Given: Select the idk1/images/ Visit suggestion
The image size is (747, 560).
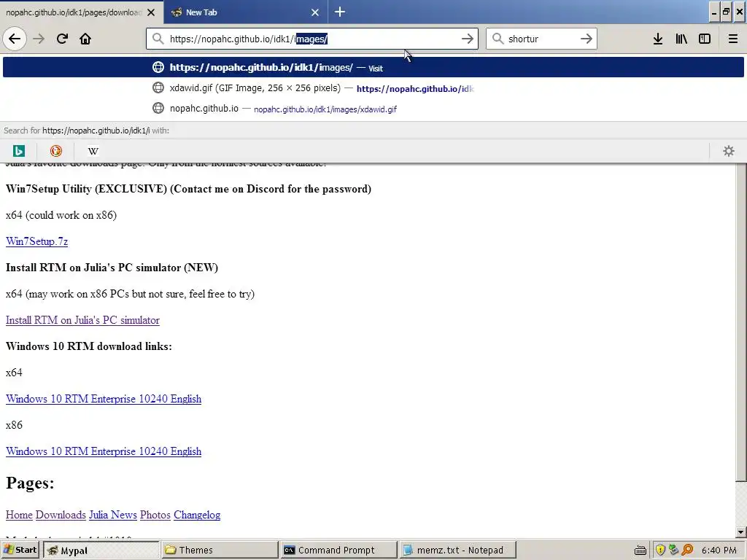Looking at the screenshot, I should coord(373,67).
